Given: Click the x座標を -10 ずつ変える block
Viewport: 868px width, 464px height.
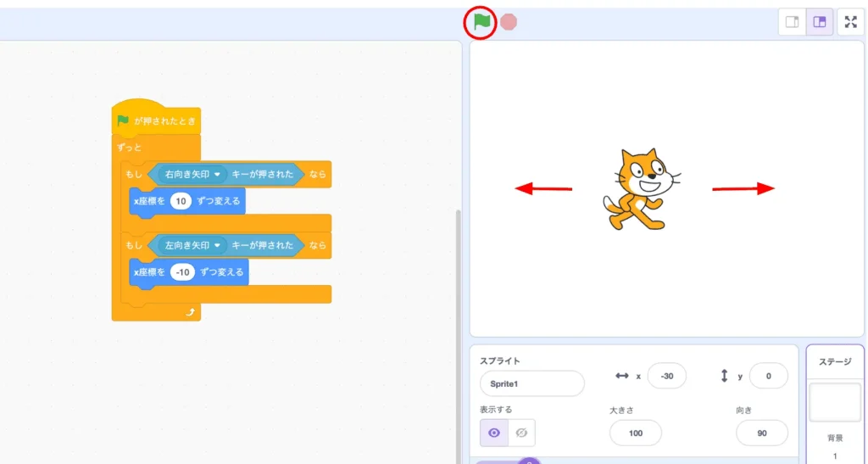Looking at the screenshot, I should (x=189, y=272).
